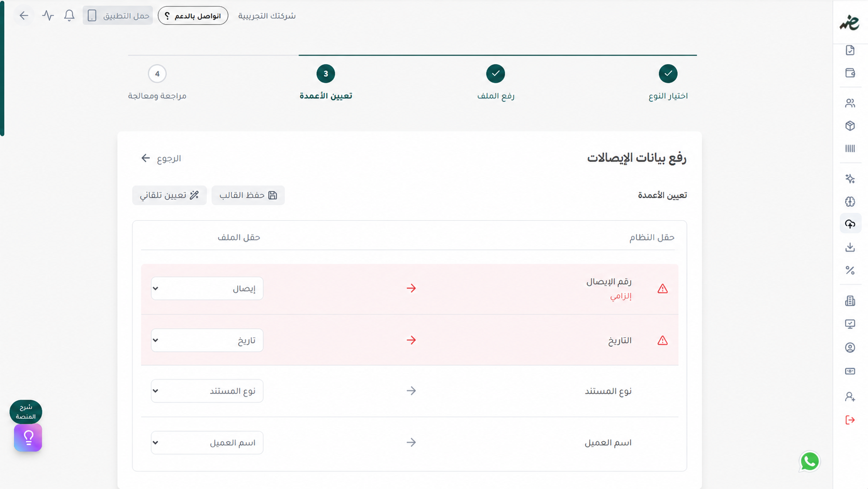Click حمل التطبيق download app button

click(118, 16)
